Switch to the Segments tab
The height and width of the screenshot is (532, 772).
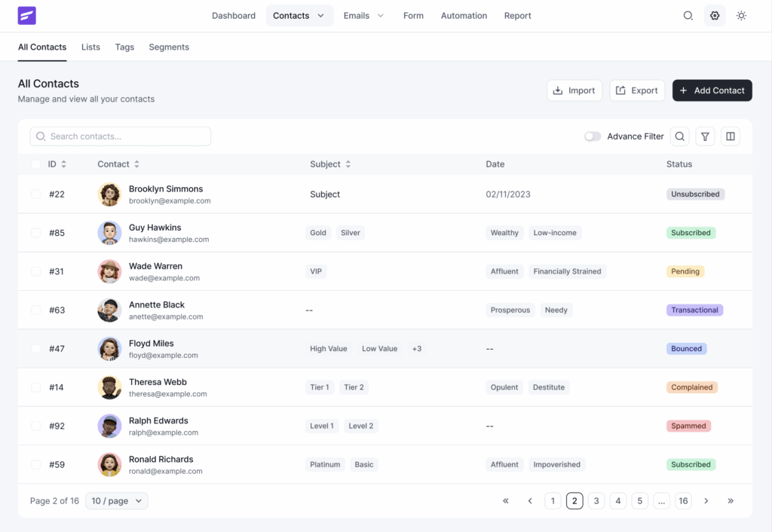(169, 47)
